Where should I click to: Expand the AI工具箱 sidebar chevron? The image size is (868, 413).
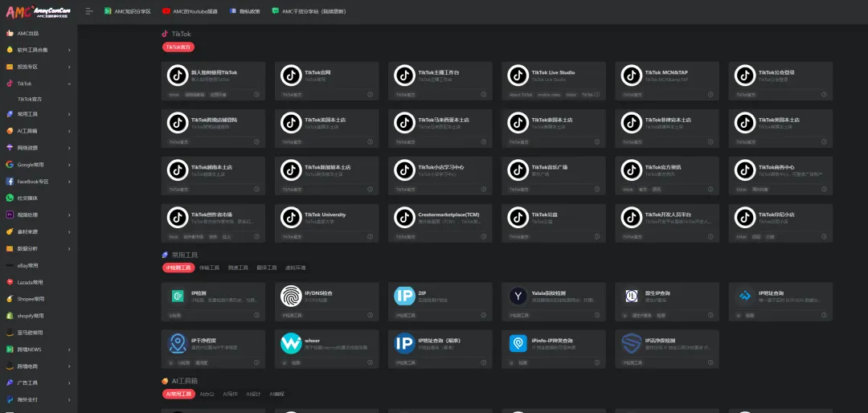[69, 131]
